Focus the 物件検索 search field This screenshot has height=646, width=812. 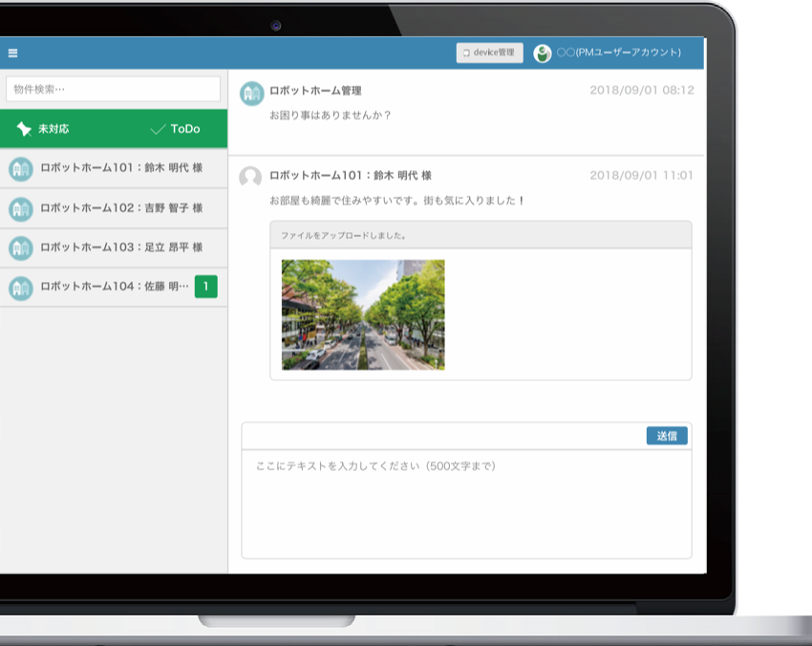(114, 89)
